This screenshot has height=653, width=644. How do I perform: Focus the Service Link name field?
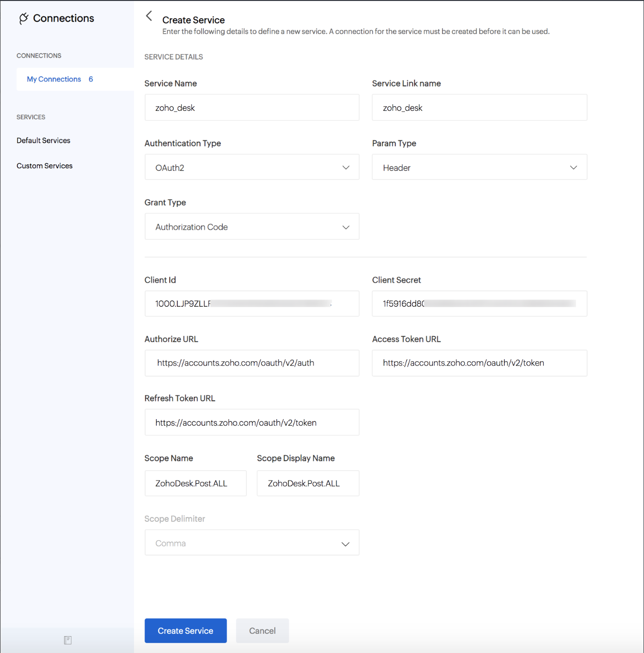click(x=479, y=108)
